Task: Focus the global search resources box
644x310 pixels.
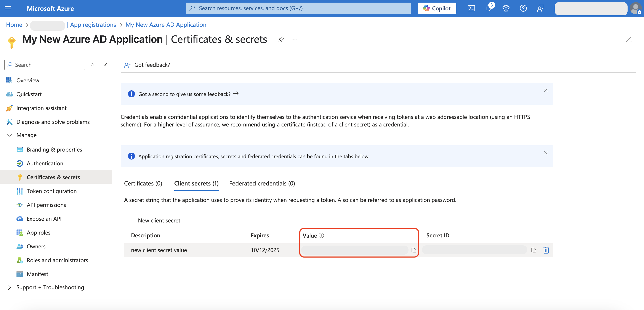Action: point(298,8)
